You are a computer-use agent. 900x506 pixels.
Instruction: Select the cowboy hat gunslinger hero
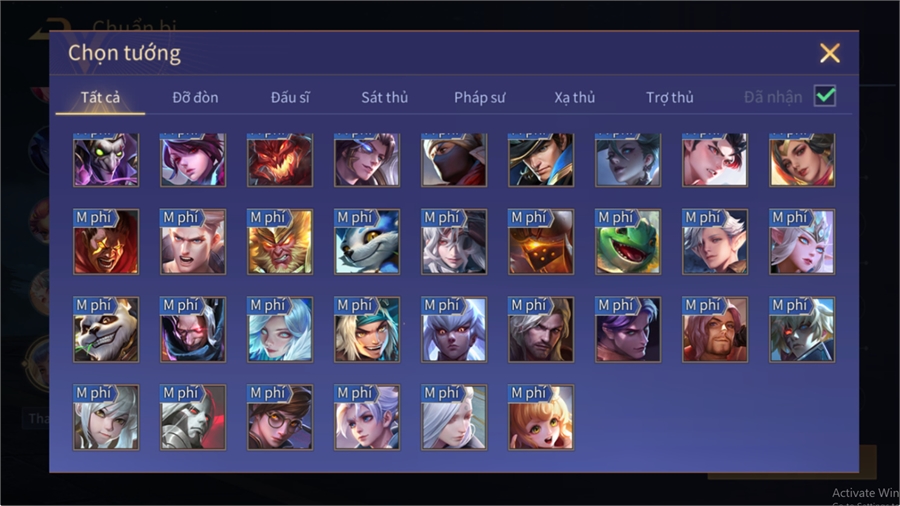coord(541,160)
